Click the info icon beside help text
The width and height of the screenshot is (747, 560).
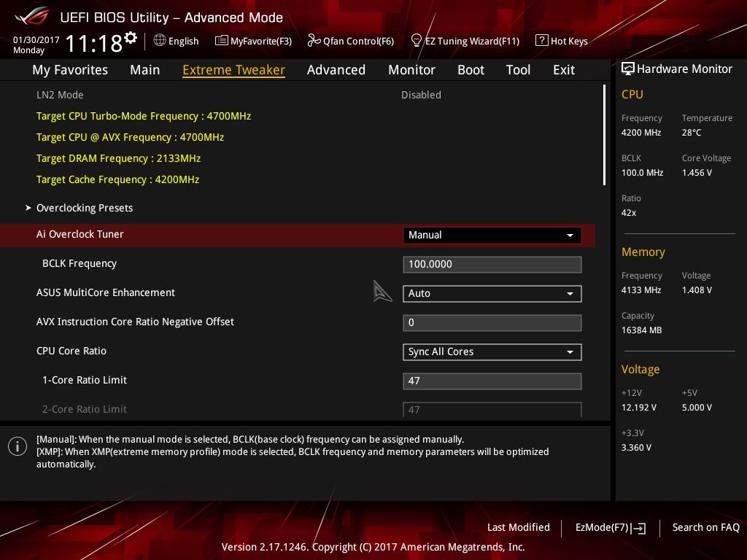click(x=18, y=446)
